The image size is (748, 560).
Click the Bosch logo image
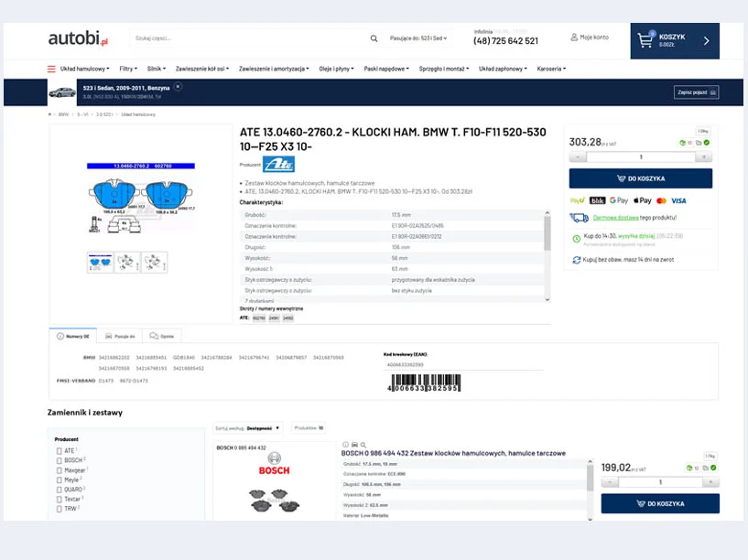[275, 464]
